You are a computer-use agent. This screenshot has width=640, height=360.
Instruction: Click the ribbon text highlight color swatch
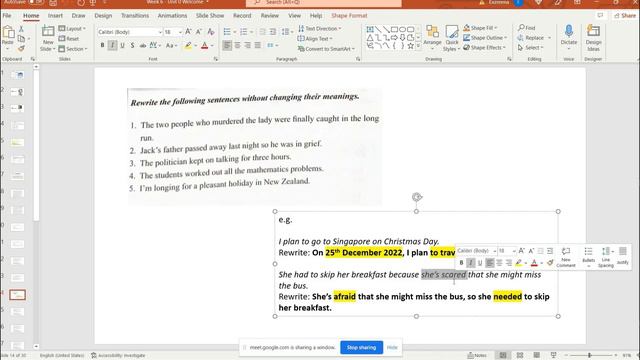point(188,45)
